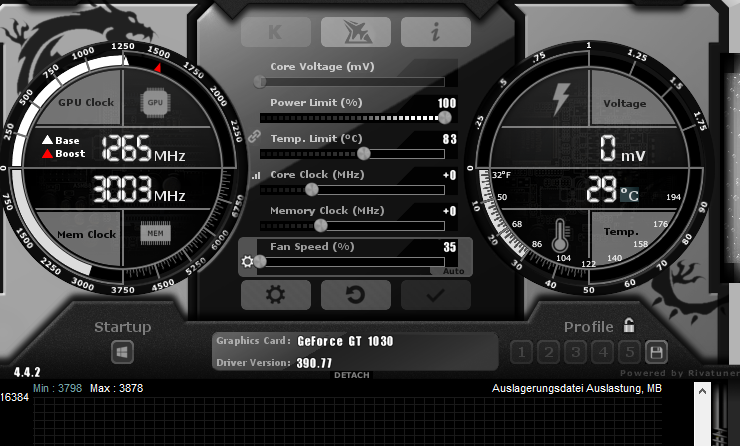Click the Memory Clock offset value +0
This screenshot has height=446, width=740.
pos(450,211)
